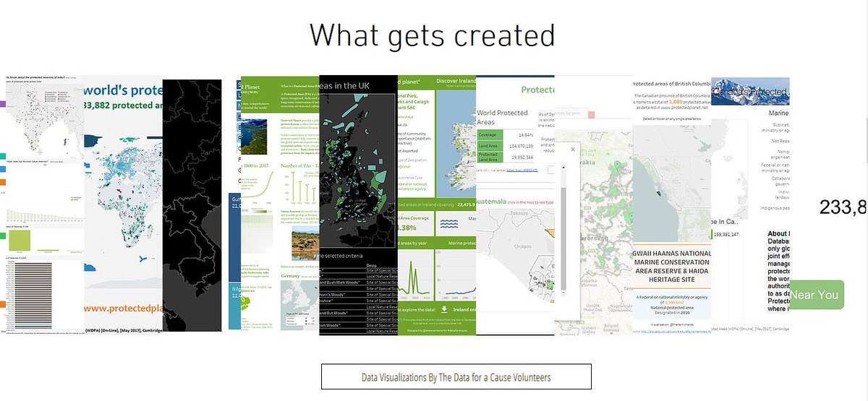
Task: Click the 'What gets created' heading
Action: click(433, 35)
